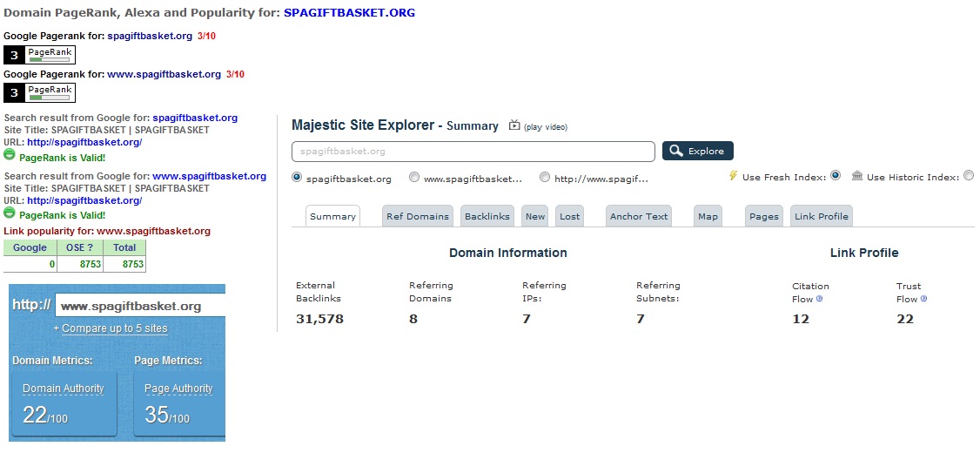Select the spagiftbasket.org radio option

(x=297, y=178)
